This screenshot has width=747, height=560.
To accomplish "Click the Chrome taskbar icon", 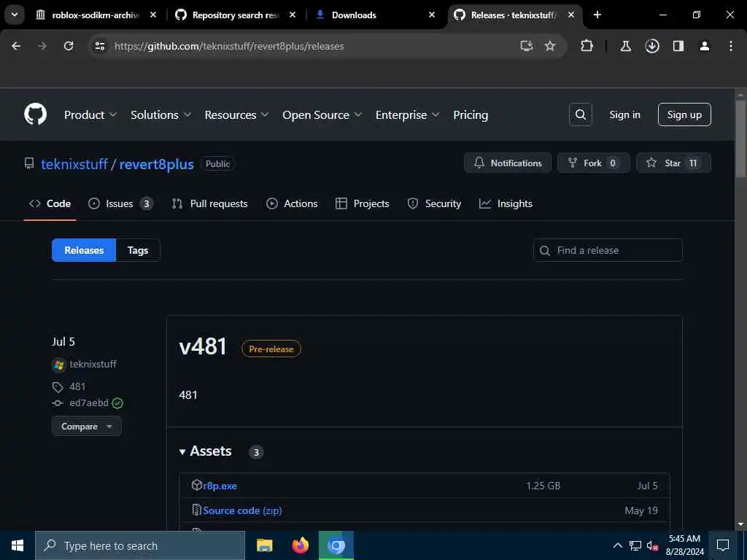I will 336,545.
